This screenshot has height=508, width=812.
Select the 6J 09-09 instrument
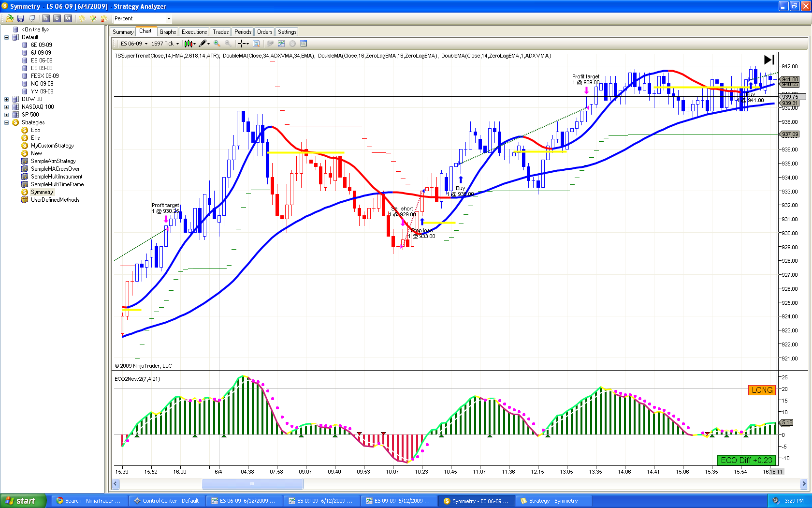click(x=41, y=53)
